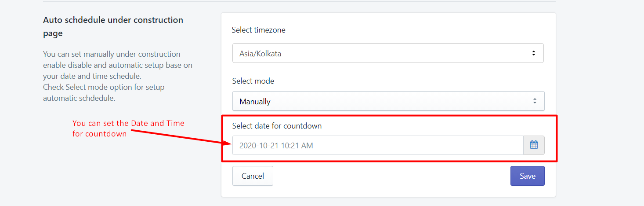Click the Cancel button
644x206 pixels.
253,176
